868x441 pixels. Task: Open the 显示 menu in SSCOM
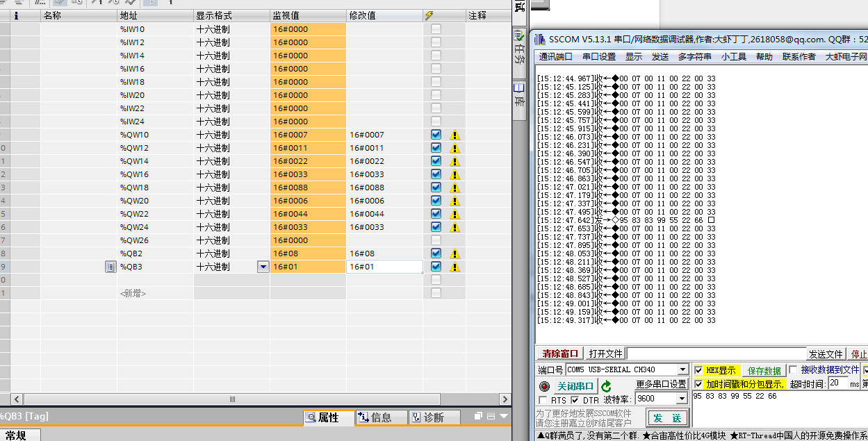click(634, 57)
